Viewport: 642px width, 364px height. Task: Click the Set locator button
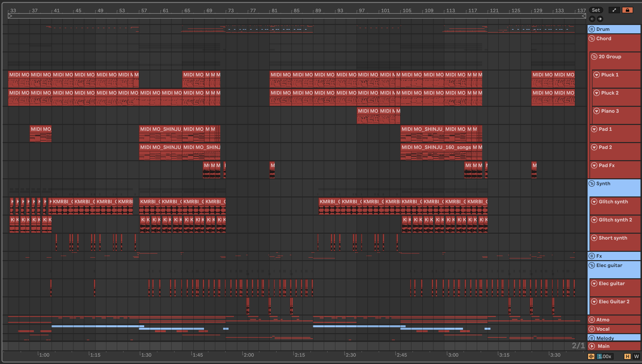pyautogui.click(x=596, y=10)
